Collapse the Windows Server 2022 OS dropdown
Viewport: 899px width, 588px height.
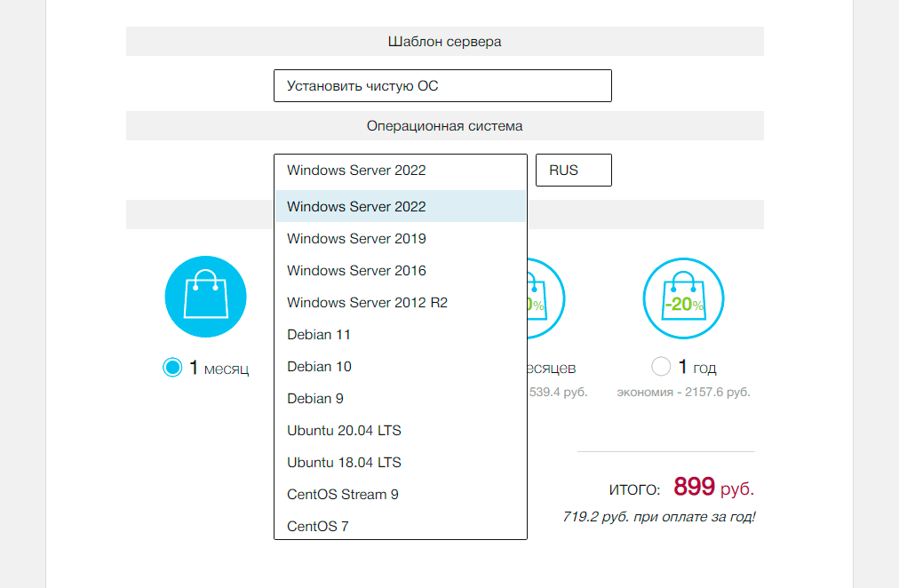[400, 171]
